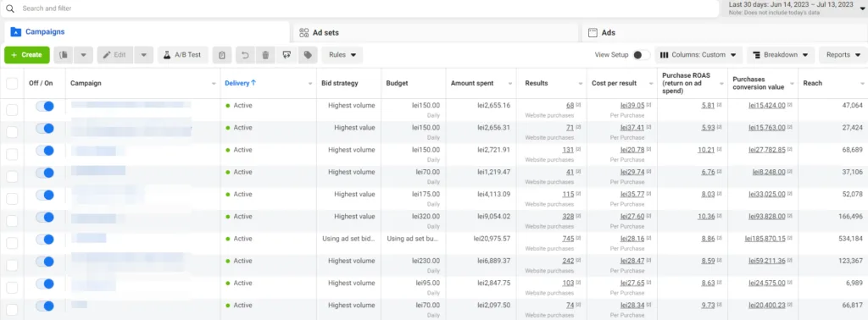The width and height of the screenshot is (868, 320).
Task: Open the lei28.47 cost per result link
Action: (x=632, y=261)
